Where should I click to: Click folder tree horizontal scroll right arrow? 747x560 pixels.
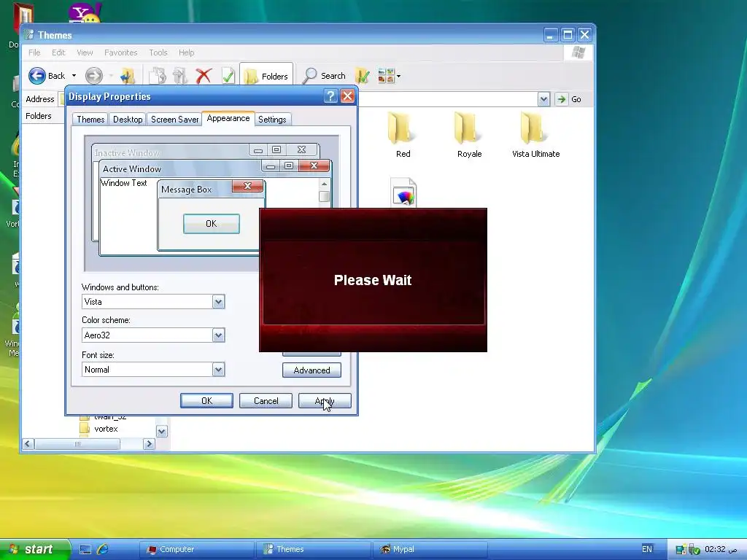tap(149, 444)
